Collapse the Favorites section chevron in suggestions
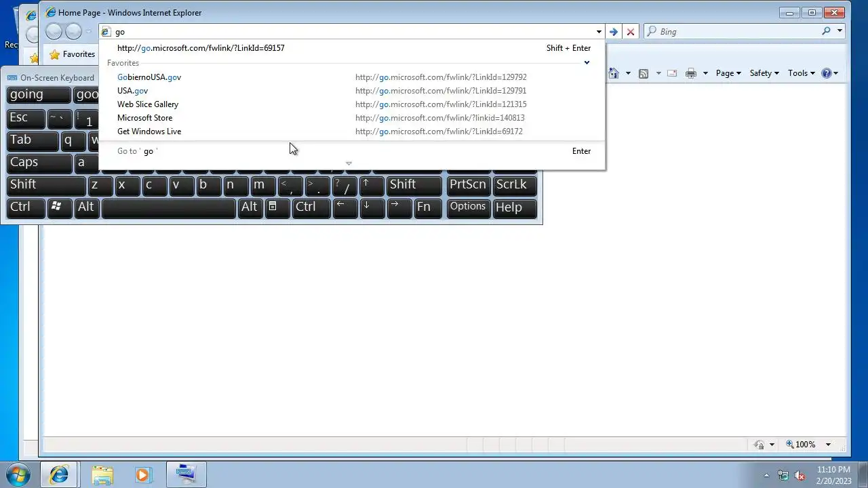Image resolution: width=868 pixels, height=488 pixels. click(587, 62)
